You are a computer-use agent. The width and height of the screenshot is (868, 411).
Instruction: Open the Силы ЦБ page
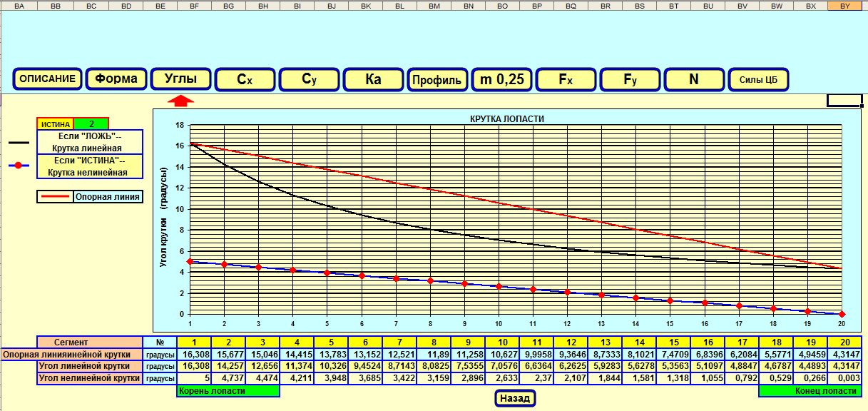[759, 80]
